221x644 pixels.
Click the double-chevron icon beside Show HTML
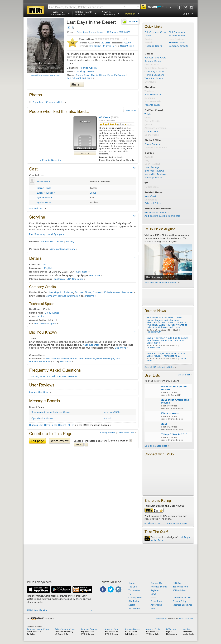click(145, 524)
